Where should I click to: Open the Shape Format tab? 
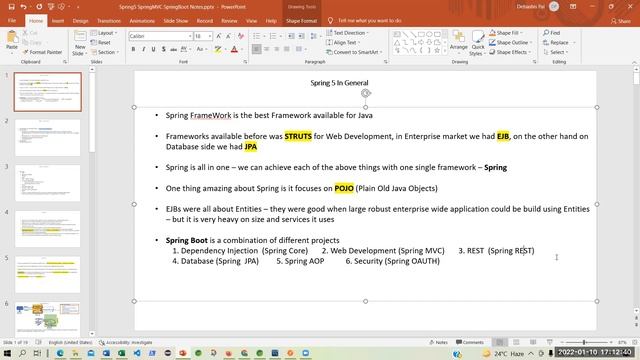tap(301, 20)
